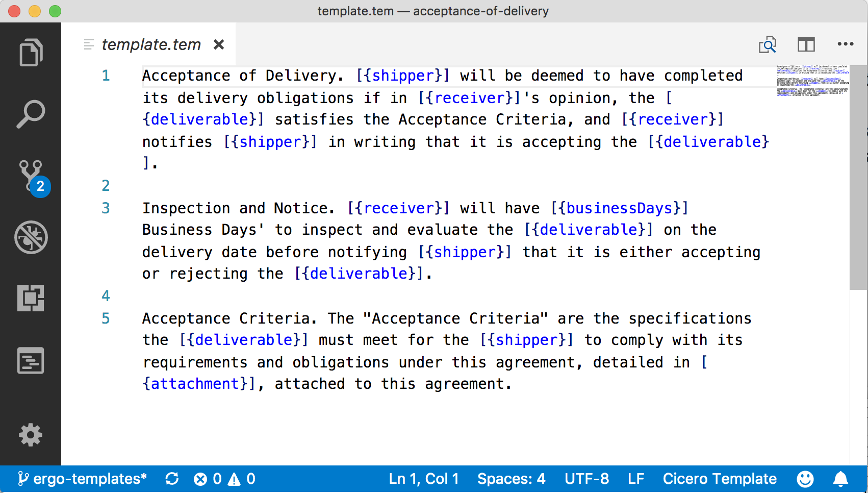This screenshot has width=868, height=493.
Task: Open the Debug view
Action: coord(31,237)
